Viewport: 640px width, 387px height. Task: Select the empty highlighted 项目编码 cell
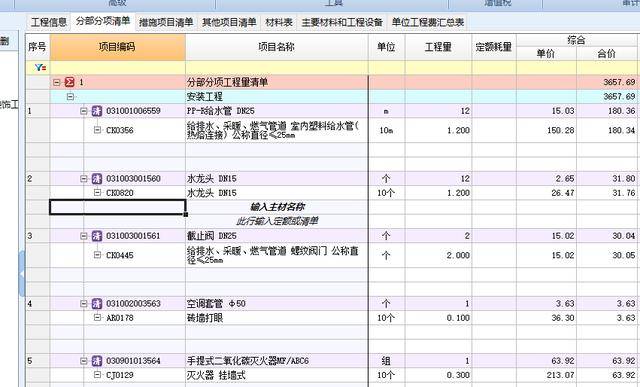pyautogui.click(x=118, y=207)
